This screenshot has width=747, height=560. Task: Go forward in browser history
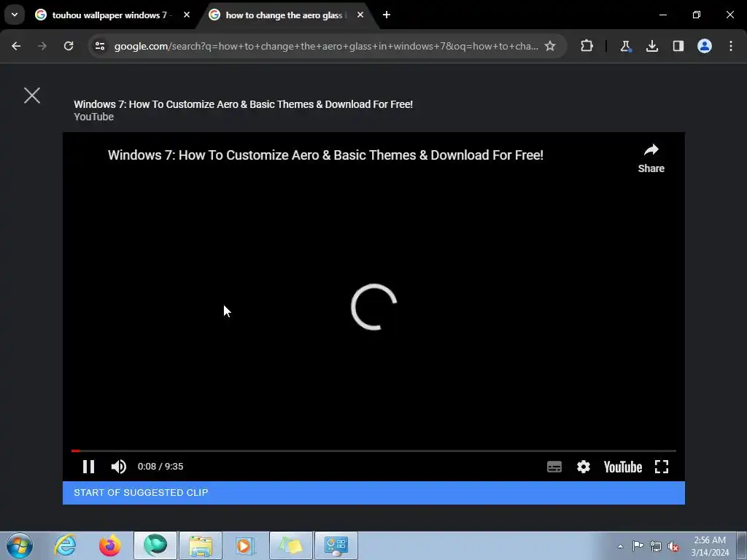tap(42, 46)
